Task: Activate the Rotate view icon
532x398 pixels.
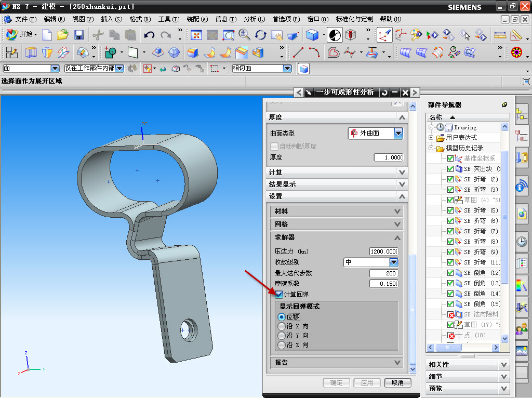Action: point(261,35)
